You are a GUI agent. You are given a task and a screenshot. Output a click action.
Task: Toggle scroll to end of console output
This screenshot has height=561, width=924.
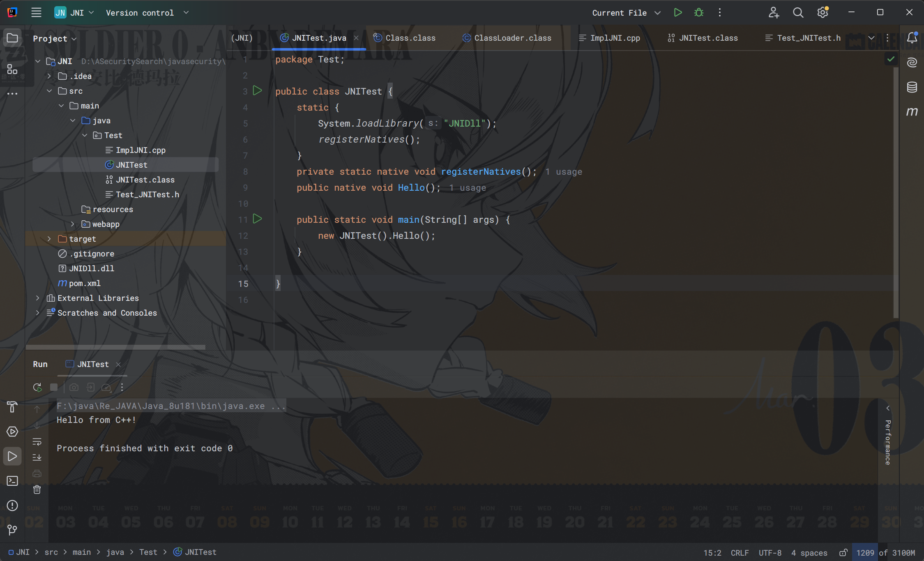point(37,457)
